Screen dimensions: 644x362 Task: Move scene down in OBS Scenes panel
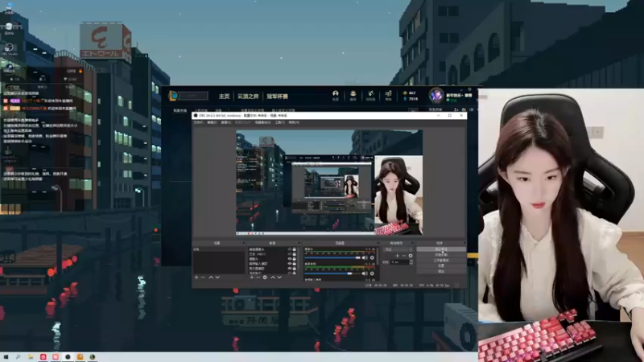point(217,277)
